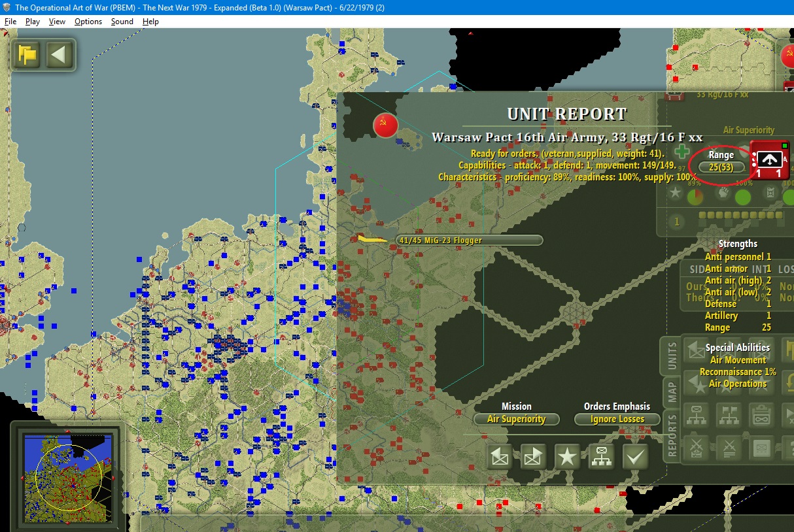Click the 'Reconnaissance 1%' text
The image size is (794, 532).
738,372
